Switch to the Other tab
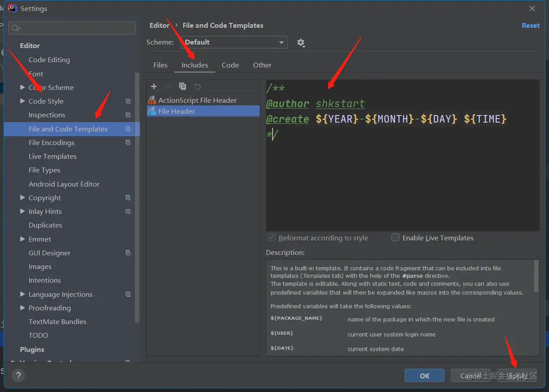This screenshot has height=392, width=549. [x=262, y=65]
